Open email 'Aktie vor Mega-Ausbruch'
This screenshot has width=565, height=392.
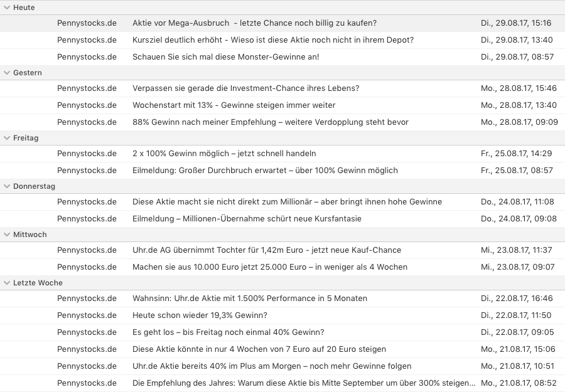click(x=254, y=23)
